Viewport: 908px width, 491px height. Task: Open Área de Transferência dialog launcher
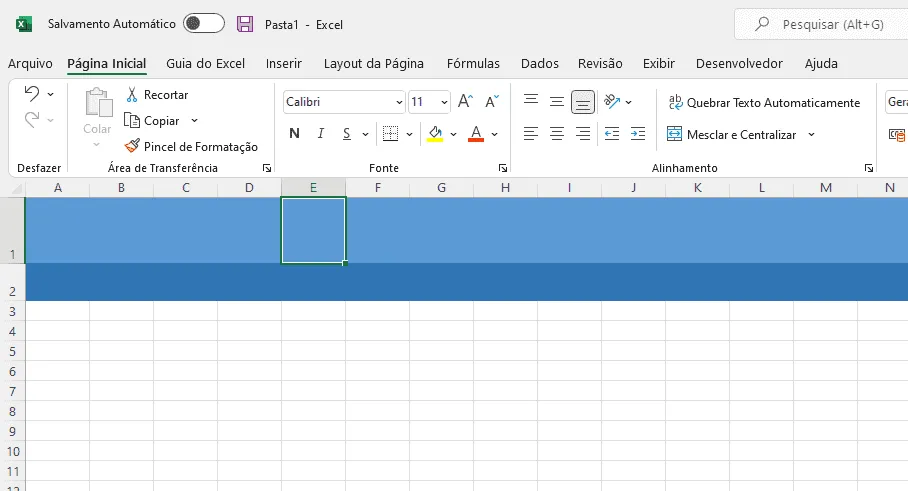[266, 168]
